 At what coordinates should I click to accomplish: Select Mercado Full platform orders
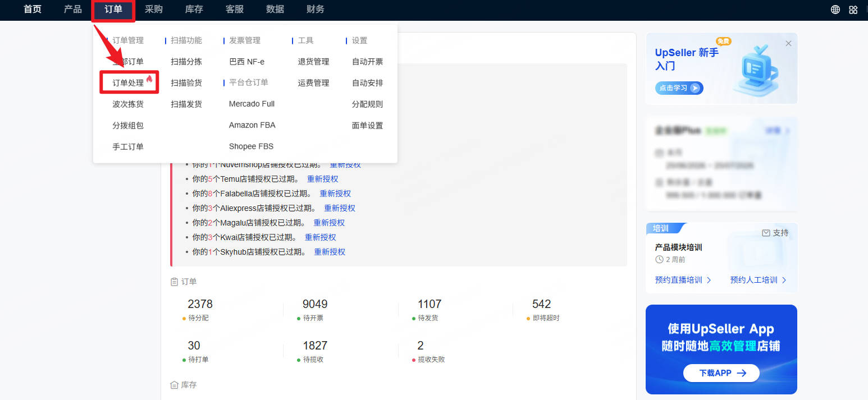252,104
